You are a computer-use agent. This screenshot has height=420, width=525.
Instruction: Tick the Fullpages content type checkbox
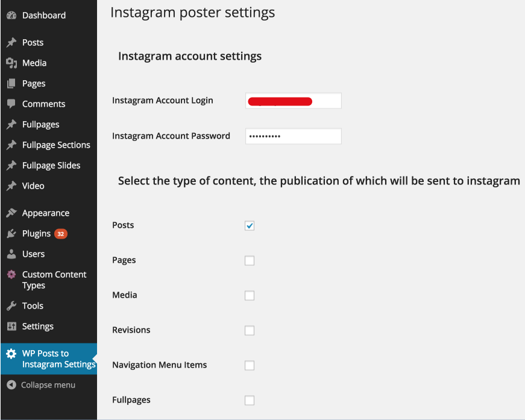pos(250,400)
